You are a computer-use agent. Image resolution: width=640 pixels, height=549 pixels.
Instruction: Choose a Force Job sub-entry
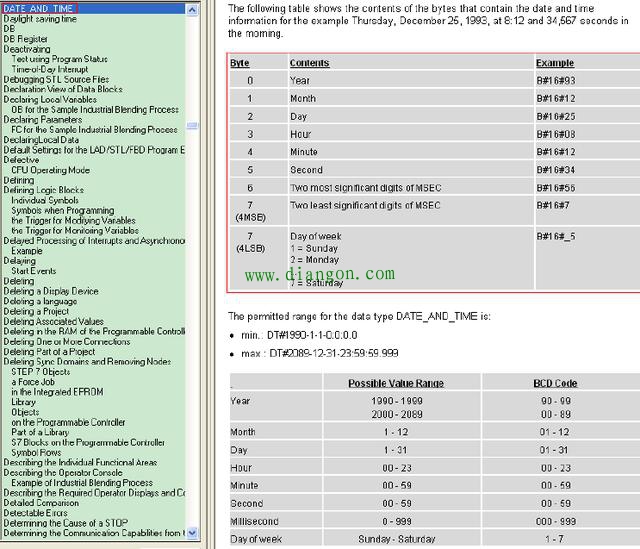(x=33, y=382)
